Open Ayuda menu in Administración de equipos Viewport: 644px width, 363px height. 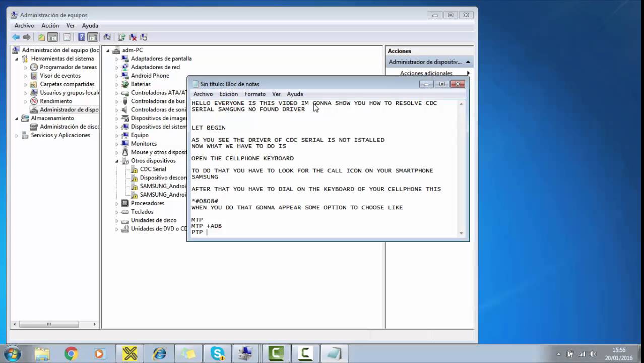(90, 26)
